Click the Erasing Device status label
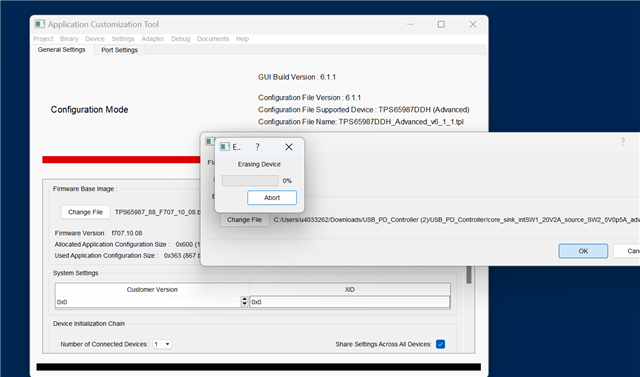Viewport: 640px width, 377px height. pos(259,164)
